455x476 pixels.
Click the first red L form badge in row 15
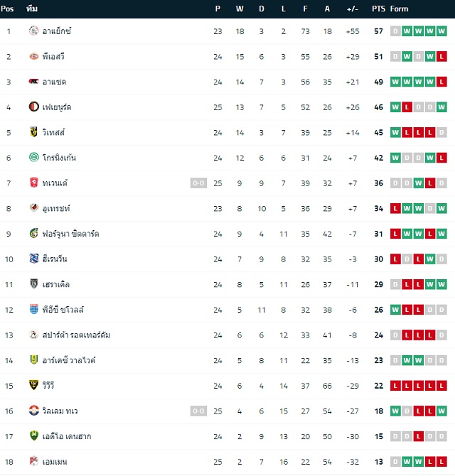coord(395,386)
